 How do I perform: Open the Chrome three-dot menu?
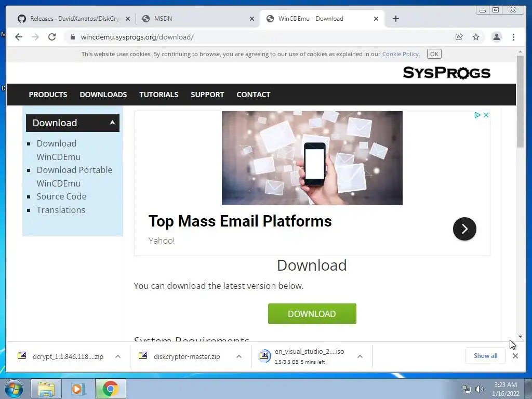(513, 37)
